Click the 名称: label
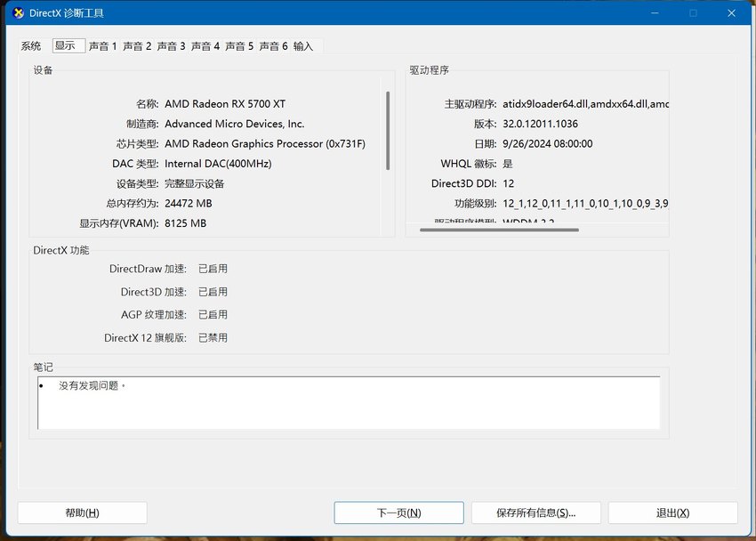Viewport: 756px width, 541px height. click(147, 104)
